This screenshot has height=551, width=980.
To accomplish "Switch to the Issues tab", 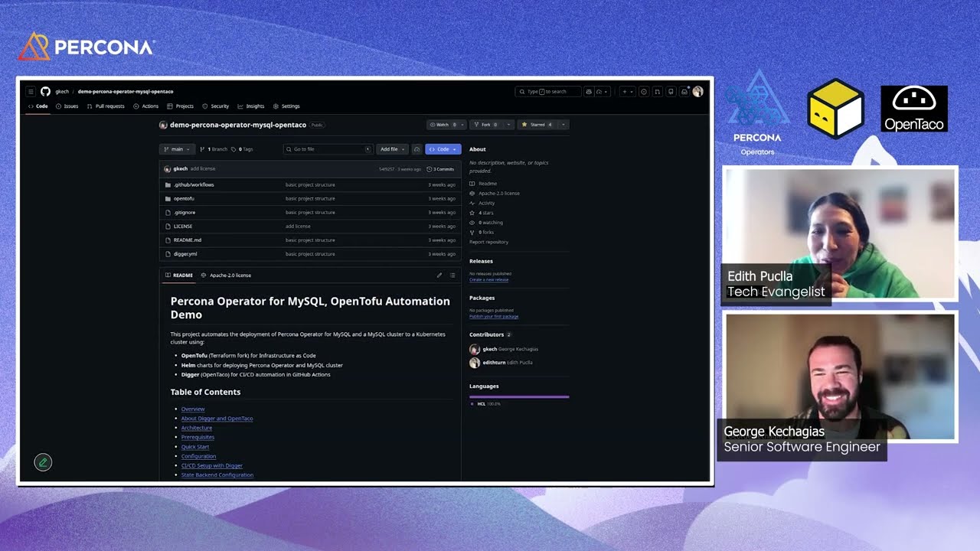I will (67, 106).
